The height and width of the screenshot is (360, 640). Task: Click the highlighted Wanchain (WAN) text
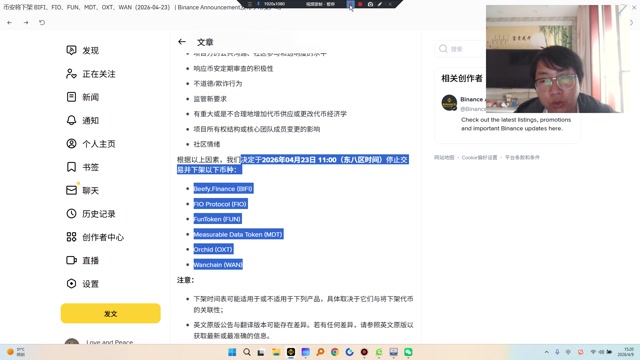tap(218, 264)
